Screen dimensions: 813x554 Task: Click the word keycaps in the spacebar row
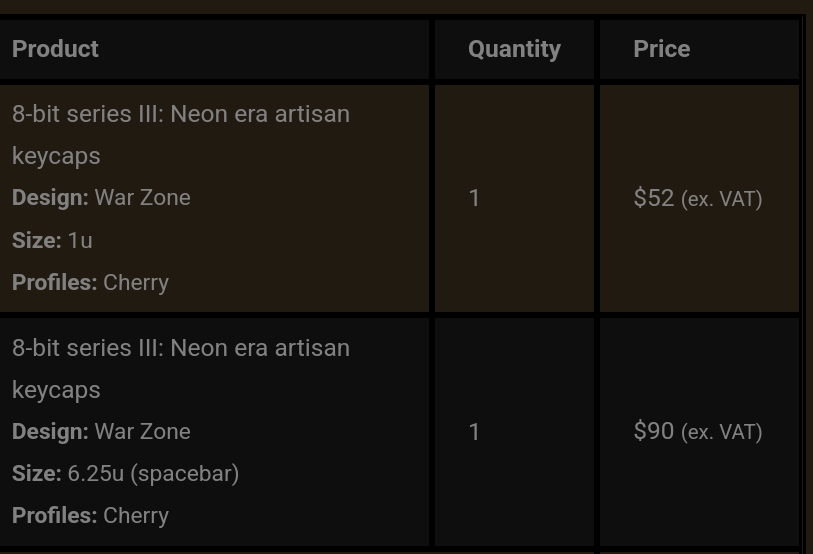pyautogui.click(x=56, y=390)
